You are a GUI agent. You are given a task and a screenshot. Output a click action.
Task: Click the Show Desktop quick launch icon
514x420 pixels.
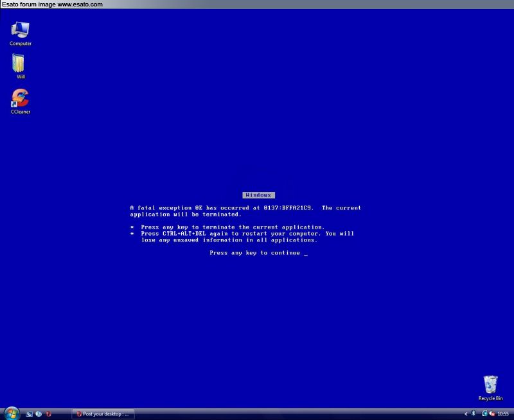(29, 414)
